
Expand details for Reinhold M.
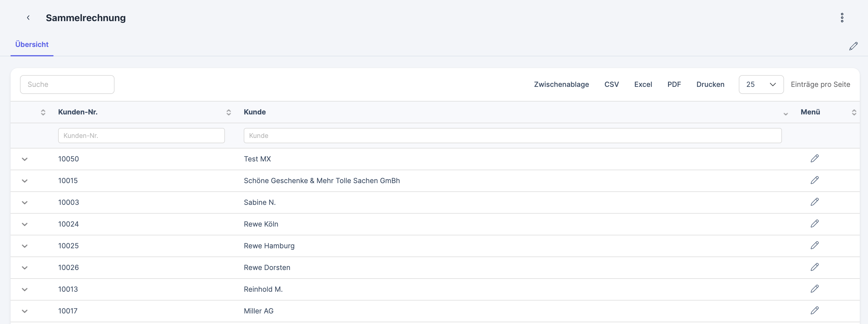(x=25, y=289)
